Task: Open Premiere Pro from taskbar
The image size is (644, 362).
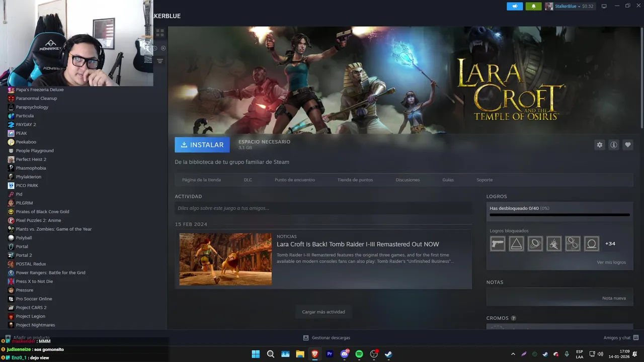Action: (330, 354)
